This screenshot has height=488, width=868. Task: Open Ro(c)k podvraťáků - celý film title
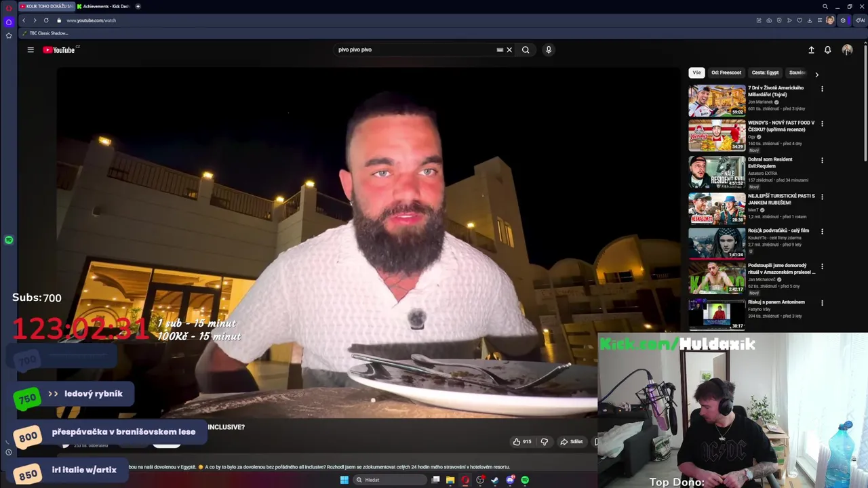[x=778, y=230]
